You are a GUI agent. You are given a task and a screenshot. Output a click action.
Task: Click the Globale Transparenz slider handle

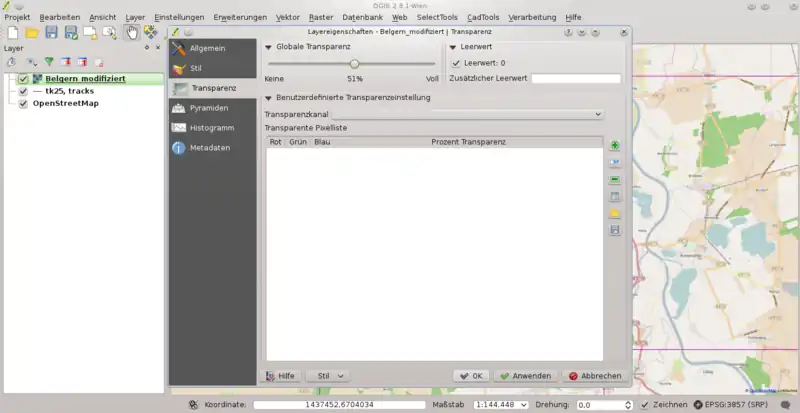pyautogui.click(x=354, y=64)
